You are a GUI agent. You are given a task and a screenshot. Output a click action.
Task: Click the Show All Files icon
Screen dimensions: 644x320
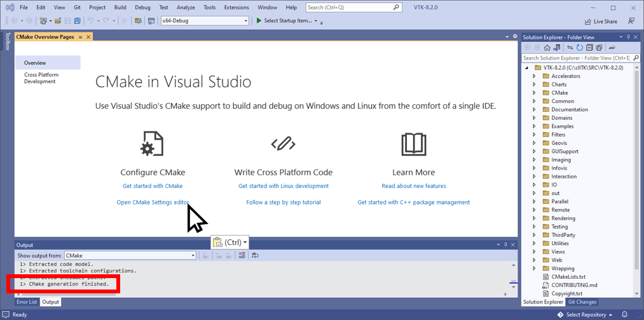point(599,48)
